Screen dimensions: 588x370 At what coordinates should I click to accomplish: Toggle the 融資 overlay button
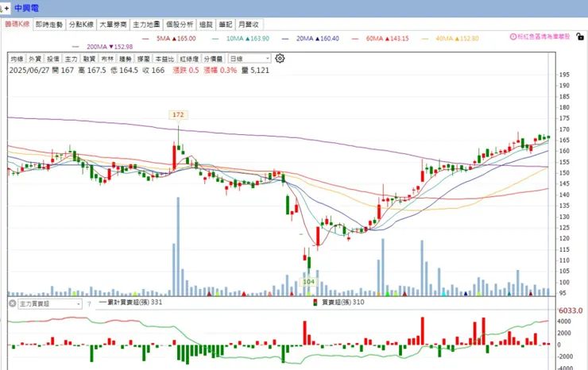(x=89, y=59)
